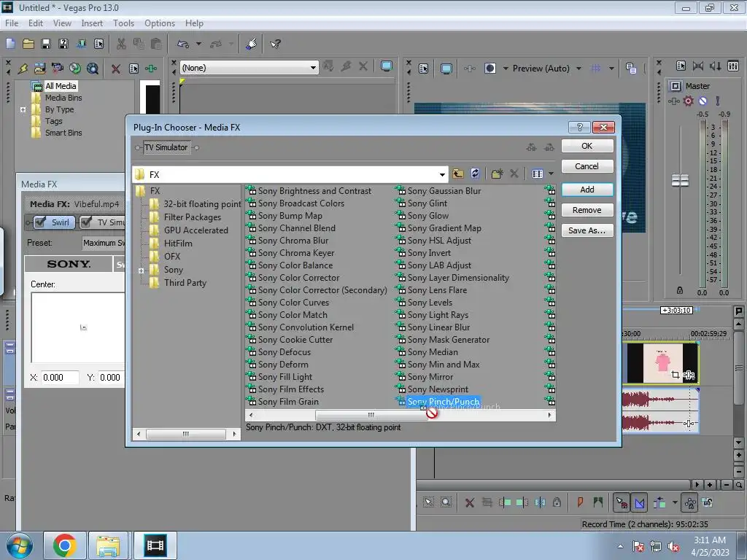Click the Save As... button

click(x=587, y=230)
